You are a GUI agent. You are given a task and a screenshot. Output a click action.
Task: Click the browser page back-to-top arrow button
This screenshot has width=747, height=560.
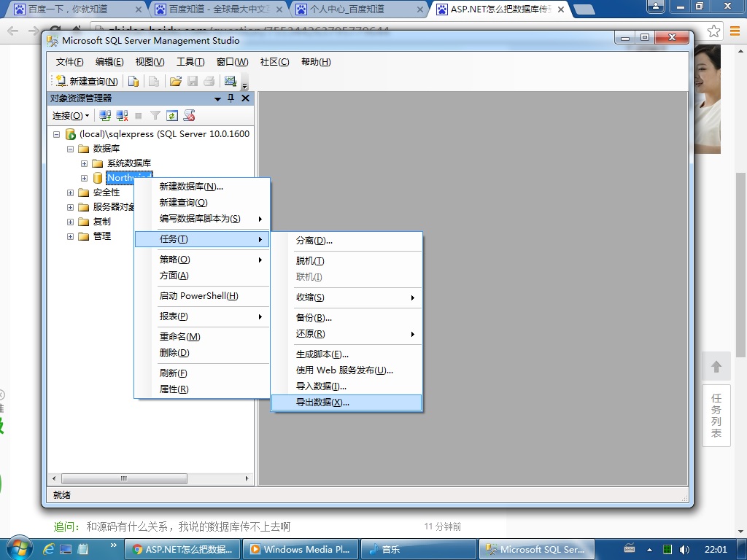[x=716, y=366]
